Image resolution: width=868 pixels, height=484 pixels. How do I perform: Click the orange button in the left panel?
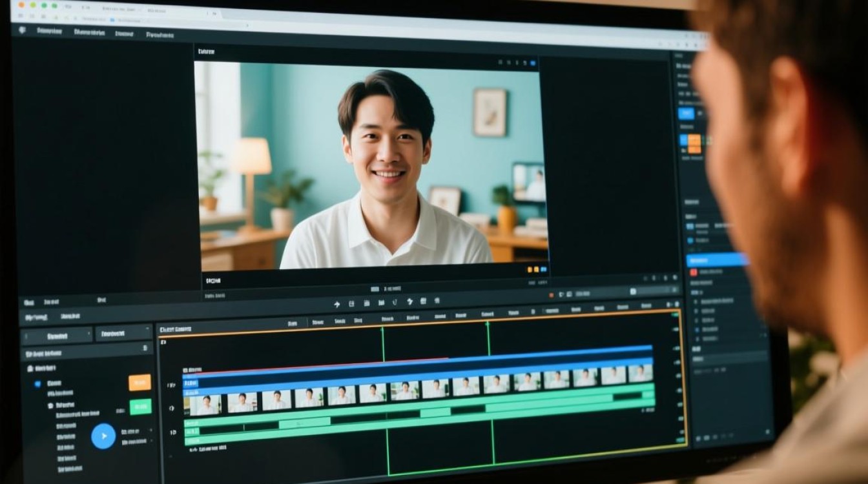click(140, 382)
